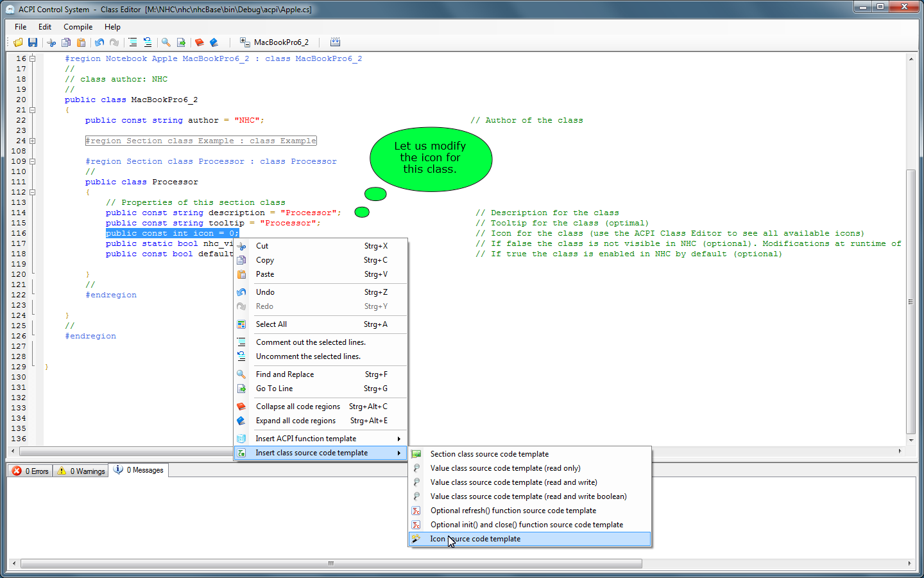Click the Paste clipboard toolbar icon
This screenshot has width=924, height=578.
[x=81, y=42]
